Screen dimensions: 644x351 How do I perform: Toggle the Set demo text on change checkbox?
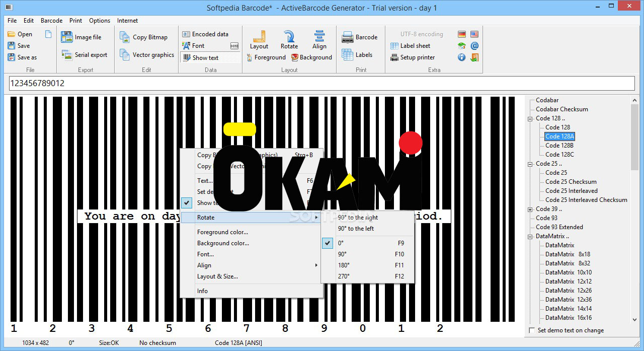(x=532, y=330)
